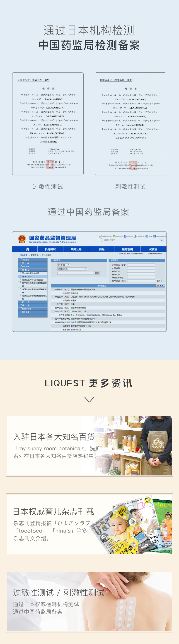Click the 产品名称备注 advanced search field
179x644 pixels.
pyautogui.click(x=141, y=277)
